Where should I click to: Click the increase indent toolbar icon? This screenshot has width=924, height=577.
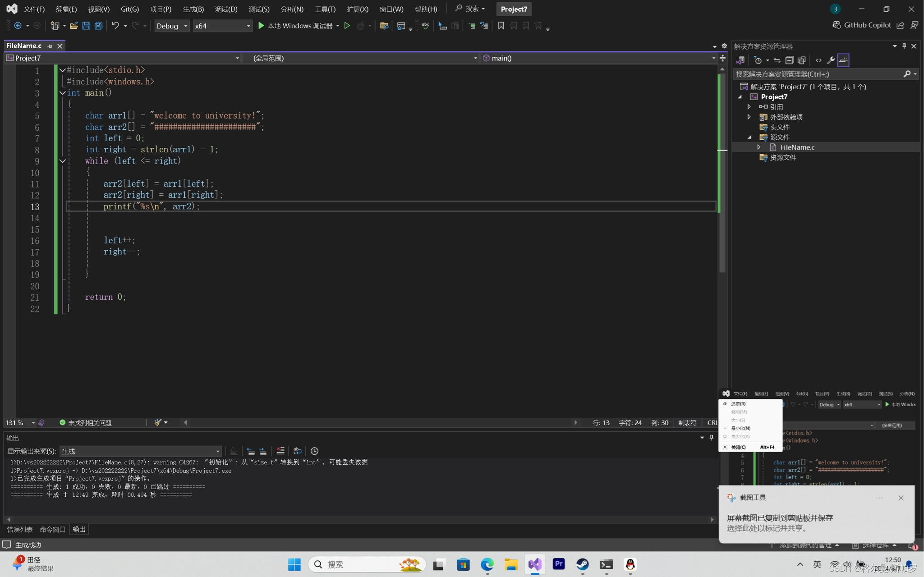pos(472,26)
